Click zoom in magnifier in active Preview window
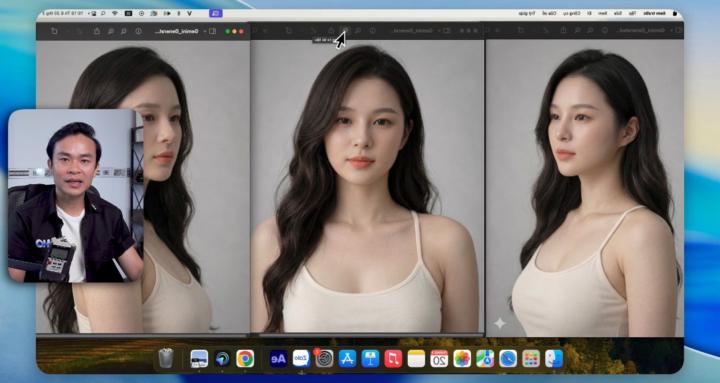The height and width of the screenshot is (383, 720). pyautogui.click(x=111, y=31)
